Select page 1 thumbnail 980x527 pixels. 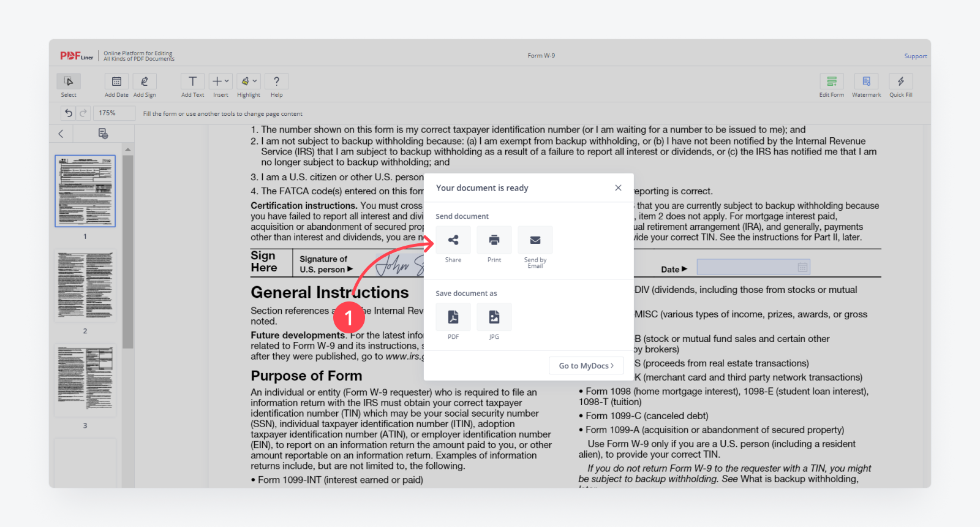pyautogui.click(x=85, y=191)
